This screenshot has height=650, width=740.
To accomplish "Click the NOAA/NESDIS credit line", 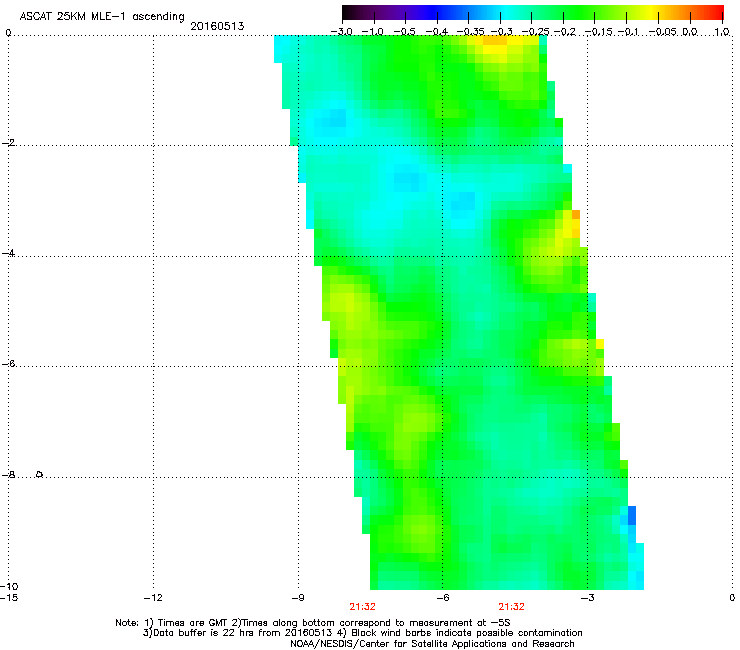I will 432,644.
